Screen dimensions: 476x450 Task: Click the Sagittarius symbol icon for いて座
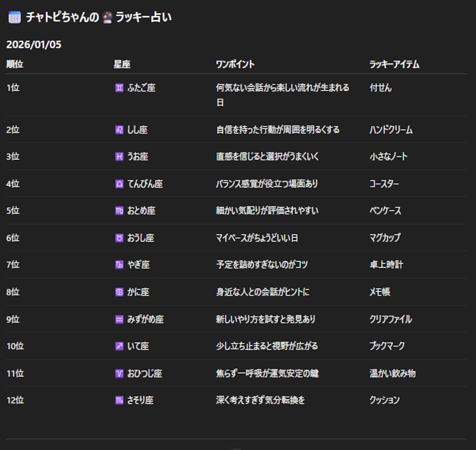(x=119, y=346)
